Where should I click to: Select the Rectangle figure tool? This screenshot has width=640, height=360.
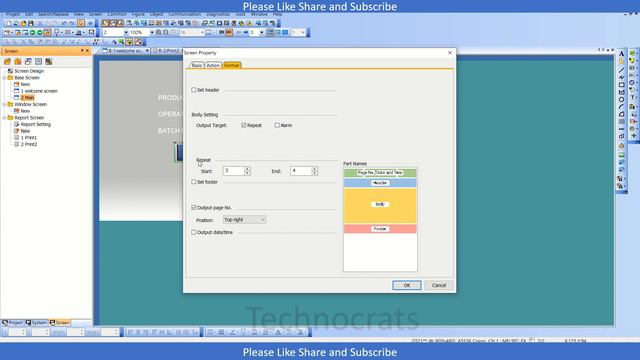(621, 85)
